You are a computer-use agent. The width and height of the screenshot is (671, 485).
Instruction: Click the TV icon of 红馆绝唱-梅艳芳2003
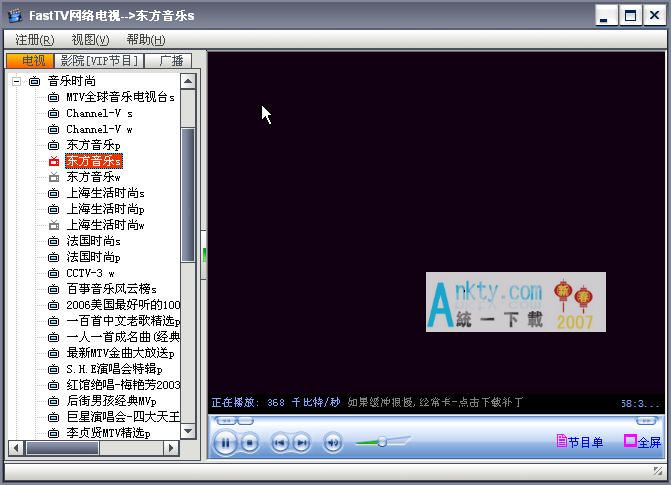(x=53, y=385)
